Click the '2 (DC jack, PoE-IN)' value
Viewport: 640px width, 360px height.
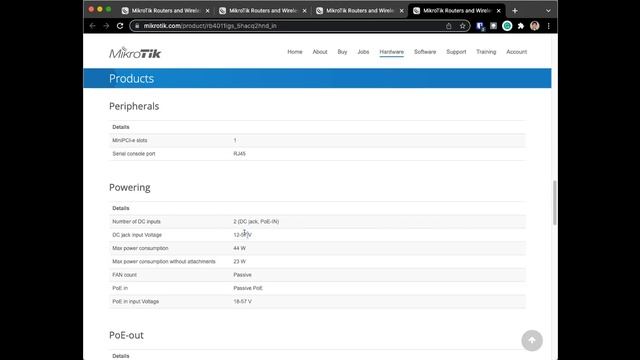click(256, 222)
